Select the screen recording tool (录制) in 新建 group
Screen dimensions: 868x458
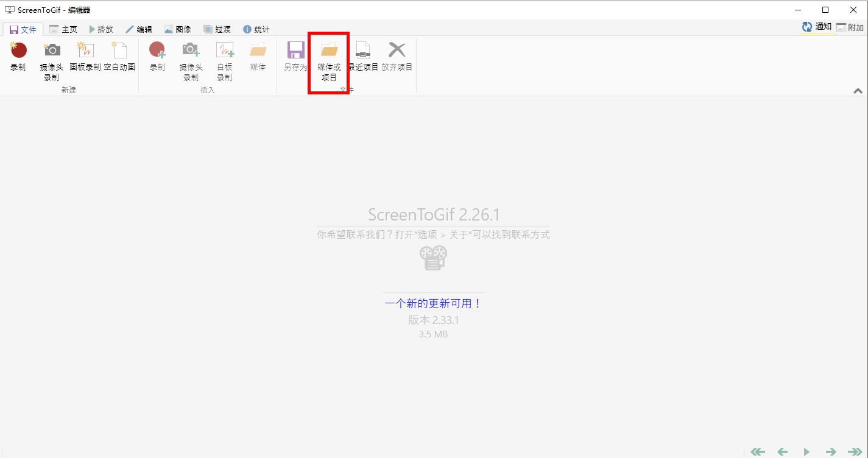click(x=18, y=58)
